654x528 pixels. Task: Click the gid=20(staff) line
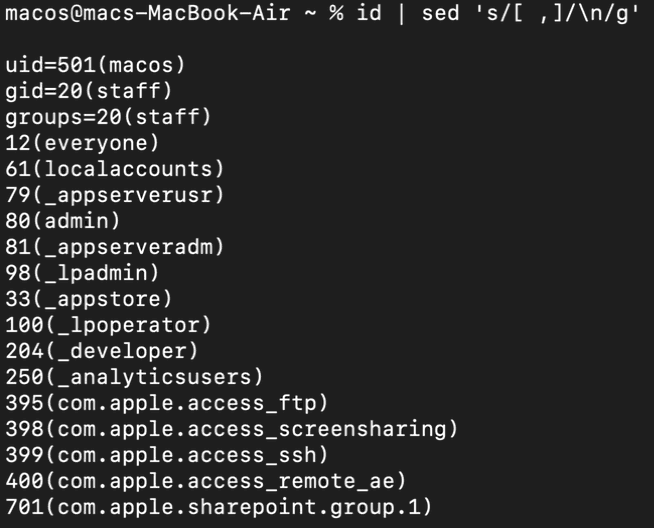[x=88, y=91]
